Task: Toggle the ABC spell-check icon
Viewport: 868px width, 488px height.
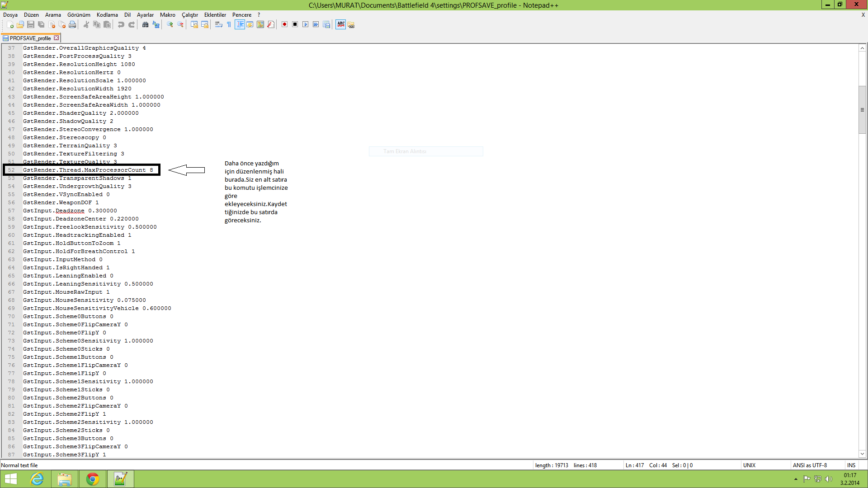Action: pos(340,24)
